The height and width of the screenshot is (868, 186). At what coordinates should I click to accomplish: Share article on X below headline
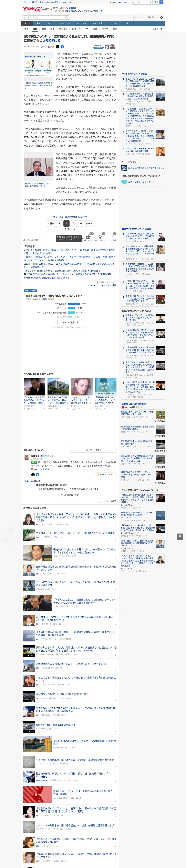(x=57, y=47)
